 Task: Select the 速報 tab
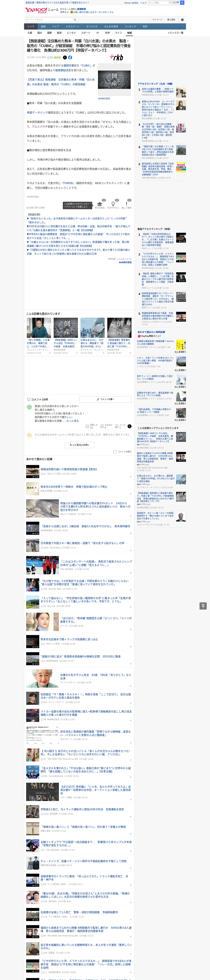point(43,27)
